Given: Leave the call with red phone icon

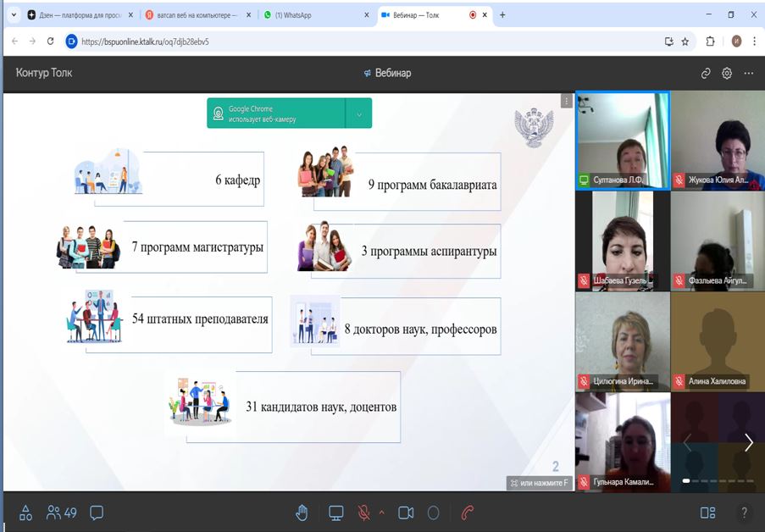Looking at the screenshot, I should (467, 513).
